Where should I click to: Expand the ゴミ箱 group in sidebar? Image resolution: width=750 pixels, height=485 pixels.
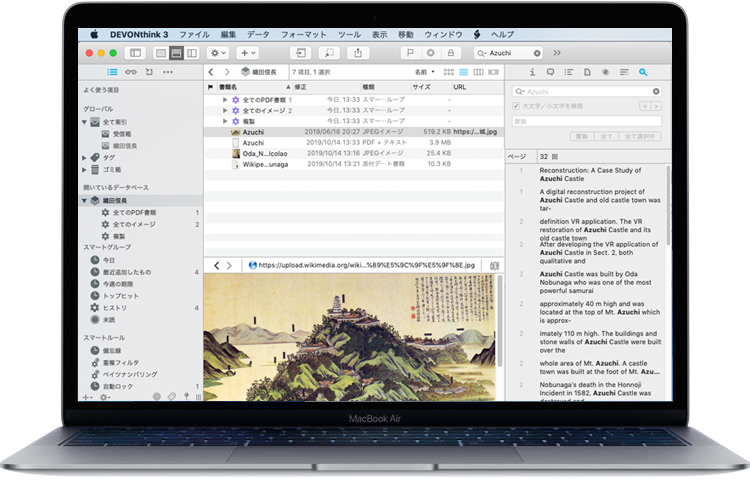[x=85, y=169]
